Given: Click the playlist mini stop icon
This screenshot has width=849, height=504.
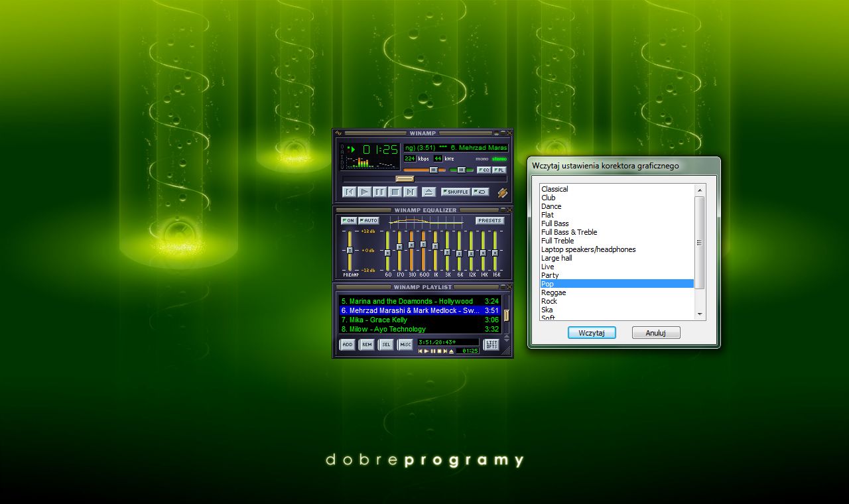Looking at the screenshot, I should (x=439, y=351).
